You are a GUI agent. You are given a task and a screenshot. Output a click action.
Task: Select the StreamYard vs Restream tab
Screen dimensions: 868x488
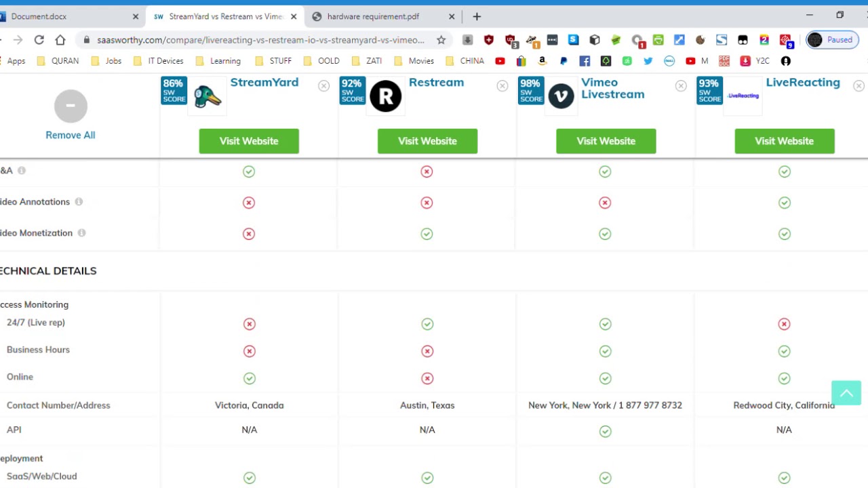tap(226, 16)
